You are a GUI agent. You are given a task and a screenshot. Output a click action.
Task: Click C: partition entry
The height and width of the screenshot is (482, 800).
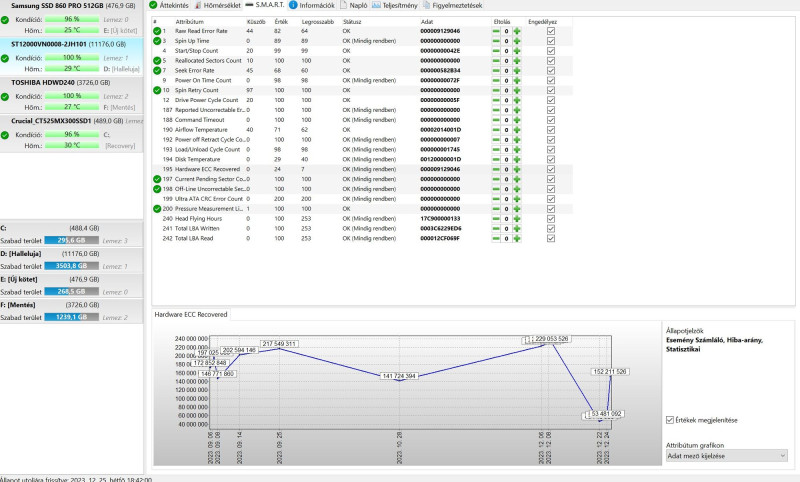point(71,234)
